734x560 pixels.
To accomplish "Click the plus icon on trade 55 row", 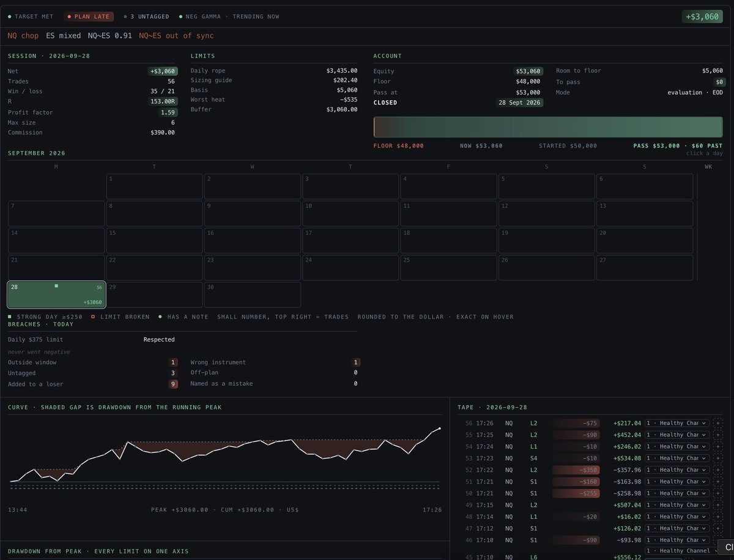I will pos(718,435).
